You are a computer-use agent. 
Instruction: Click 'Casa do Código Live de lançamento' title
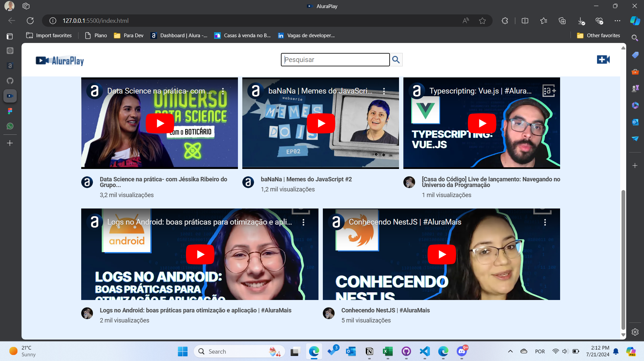491,182
